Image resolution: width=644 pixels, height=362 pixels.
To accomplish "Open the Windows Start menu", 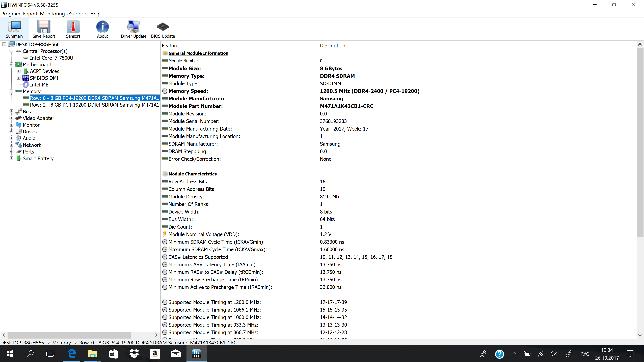I will tap(10, 353).
